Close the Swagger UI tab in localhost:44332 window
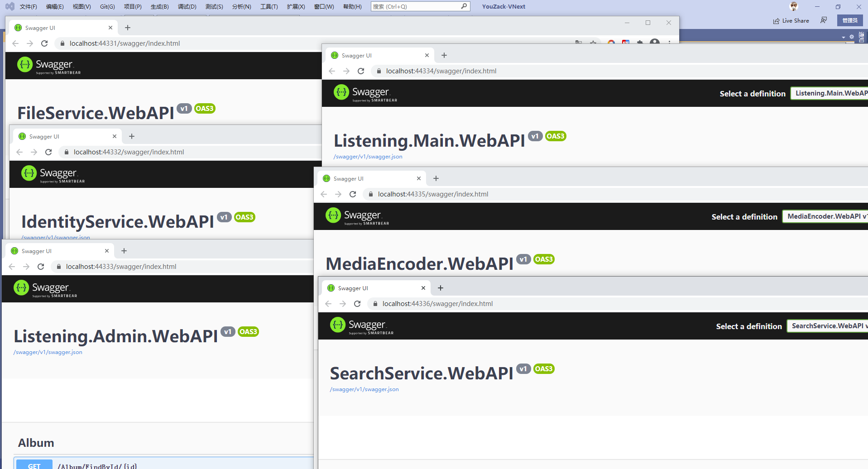 click(x=115, y=136)
